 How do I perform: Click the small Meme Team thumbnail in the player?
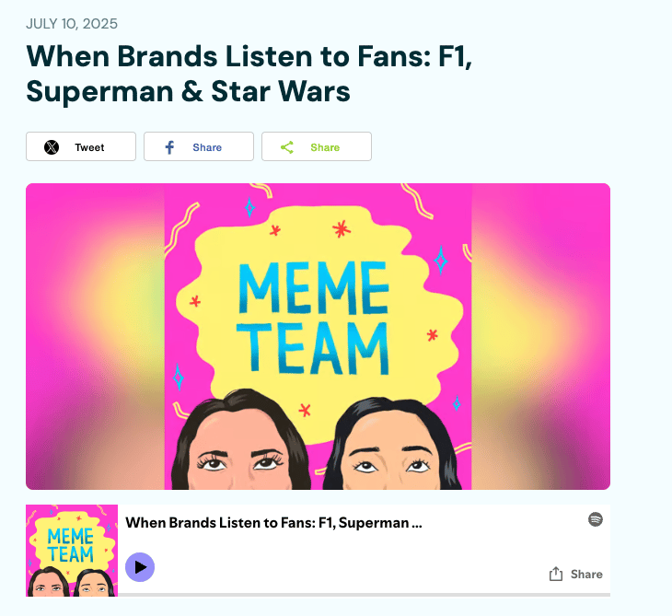72,551
